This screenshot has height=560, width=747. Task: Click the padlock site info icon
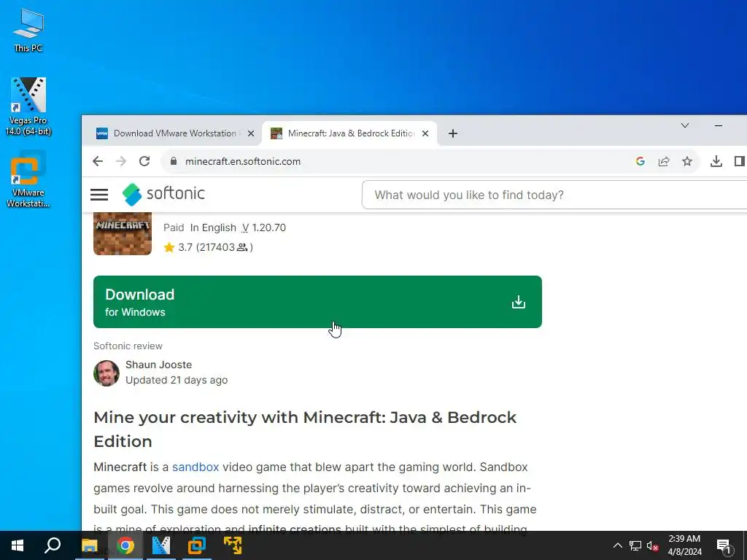pyautogui.click(x=174, y=161)
